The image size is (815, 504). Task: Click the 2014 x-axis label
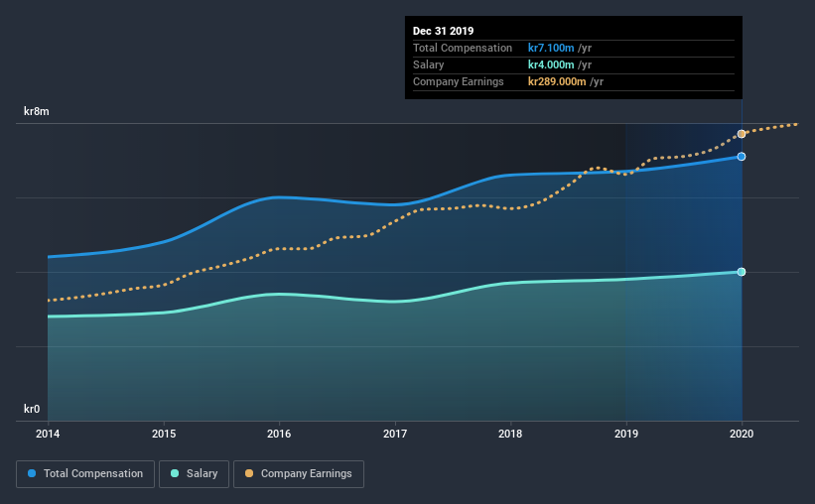click(48, 434)
